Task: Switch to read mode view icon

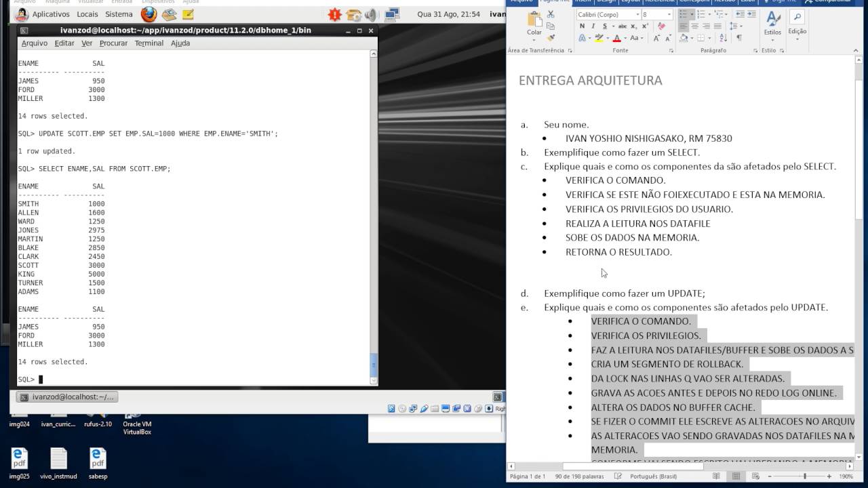Action: pos(716,476)
